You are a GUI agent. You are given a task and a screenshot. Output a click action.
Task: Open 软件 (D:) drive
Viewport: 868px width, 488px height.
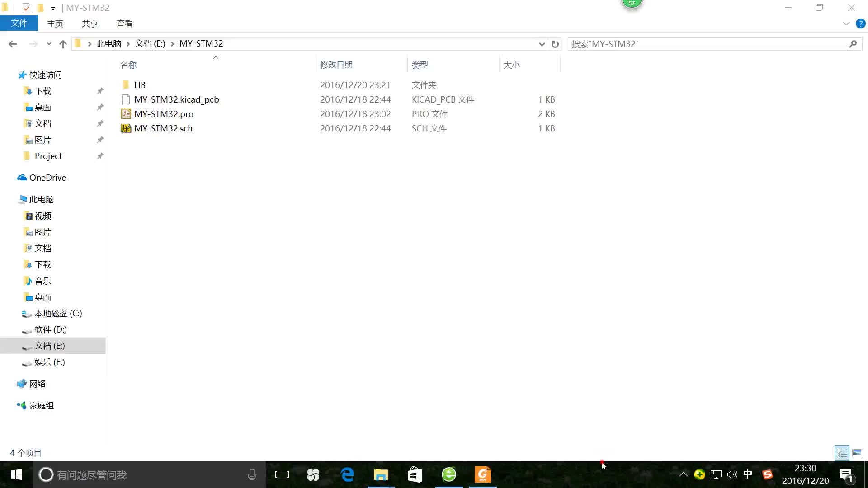point(51,330)
